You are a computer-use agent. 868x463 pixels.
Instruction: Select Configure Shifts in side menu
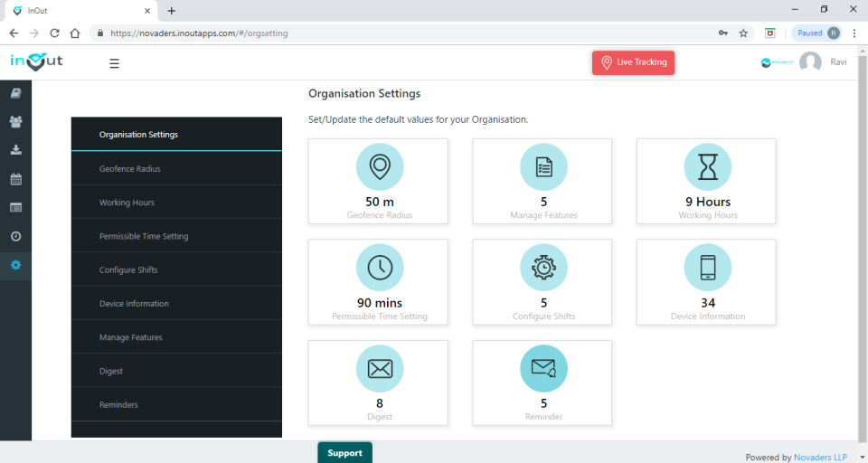(176, 269)
